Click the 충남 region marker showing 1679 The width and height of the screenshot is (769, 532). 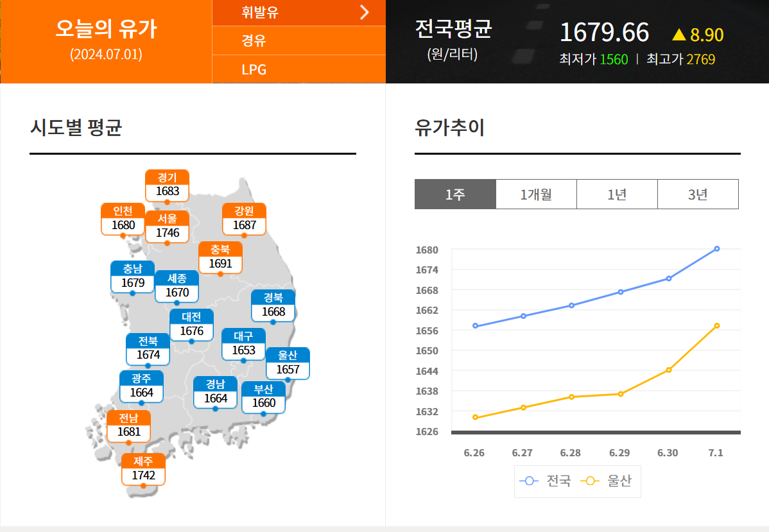132,277
